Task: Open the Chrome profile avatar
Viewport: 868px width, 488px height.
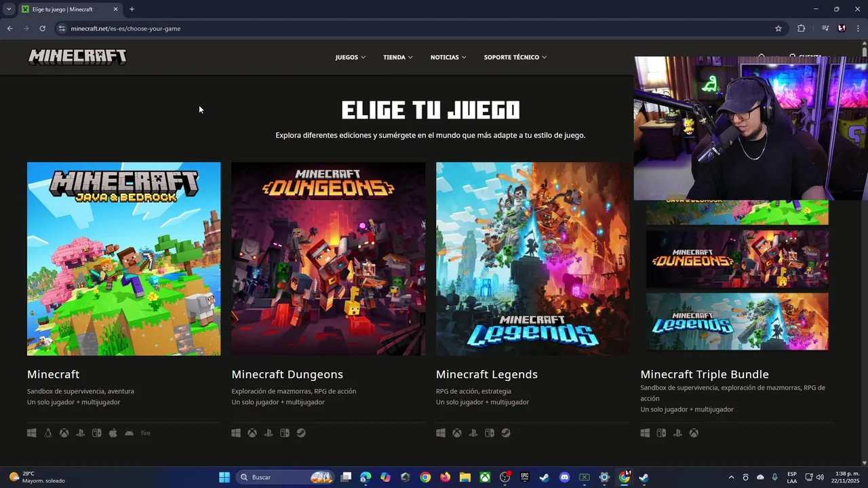Action: (x=842, y=28)
